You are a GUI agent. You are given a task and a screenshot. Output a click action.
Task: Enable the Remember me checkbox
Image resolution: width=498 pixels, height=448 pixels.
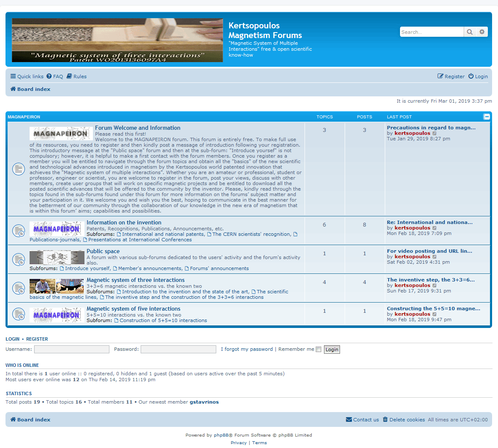(318, 350)
